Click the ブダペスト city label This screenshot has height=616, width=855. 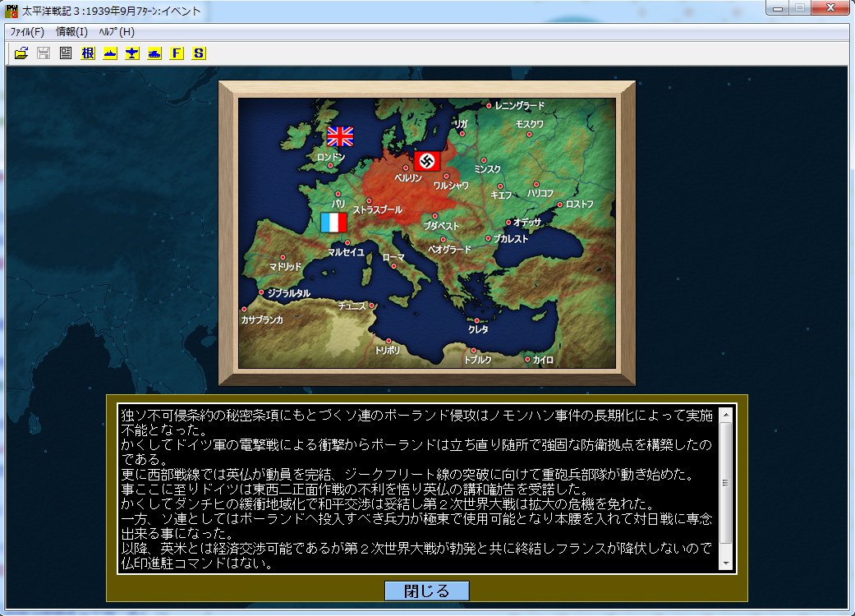441,226
